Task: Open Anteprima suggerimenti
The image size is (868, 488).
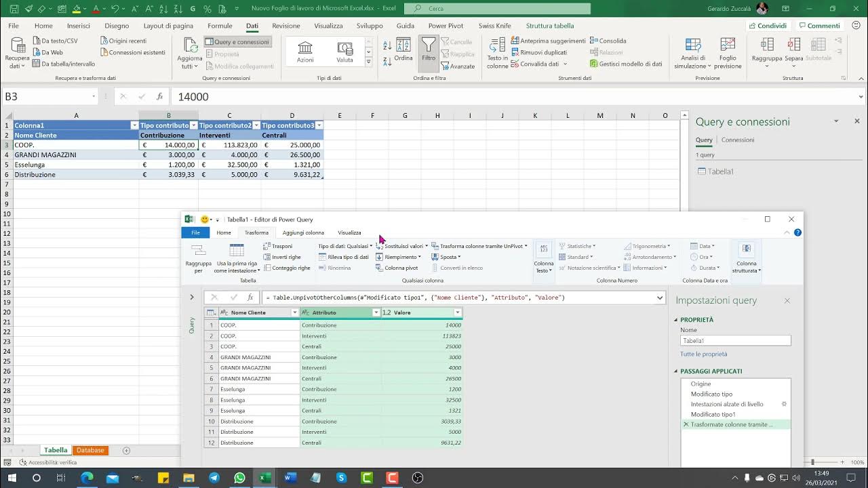Action: pyautogui.click(x=548, y=41)
